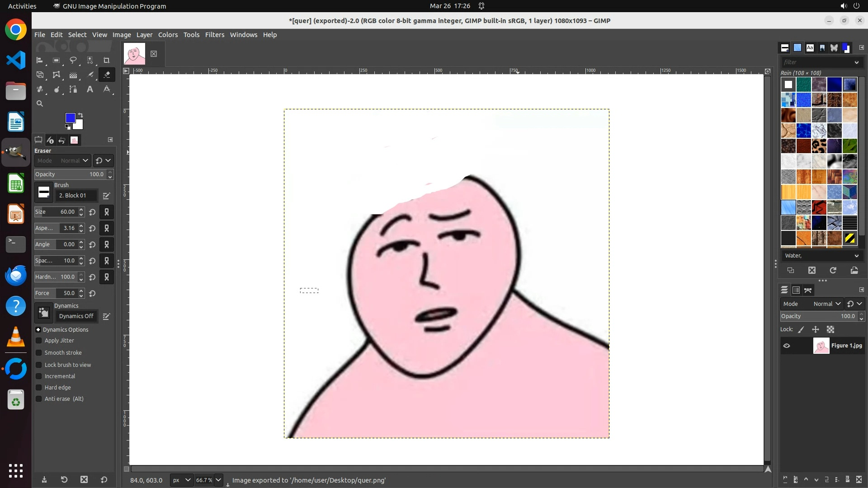Open Google Chrome from the dock

coord(16,30)
